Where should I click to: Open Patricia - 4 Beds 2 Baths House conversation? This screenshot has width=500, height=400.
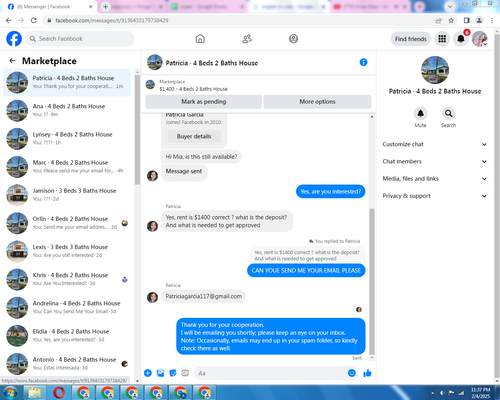click(x=67, y=82)
